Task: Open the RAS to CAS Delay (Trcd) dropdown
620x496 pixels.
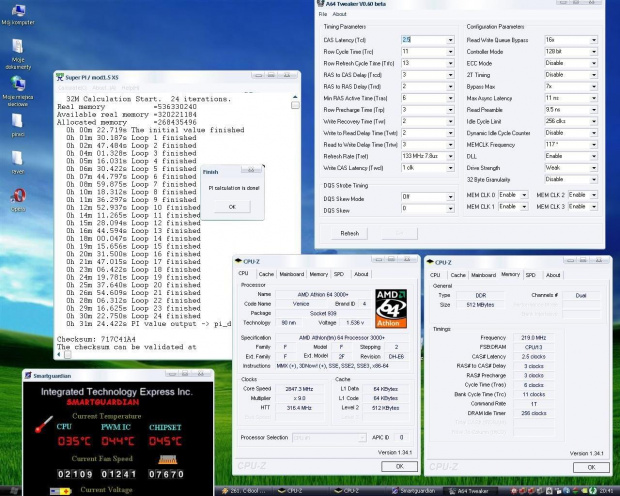Action: pyautogui.click(x=450, y=75)
